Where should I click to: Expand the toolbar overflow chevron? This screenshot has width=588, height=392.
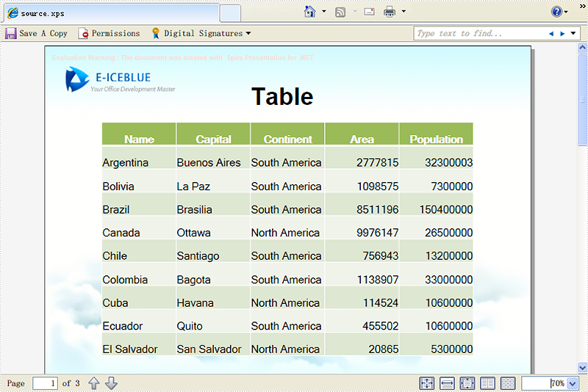[582, 6]
